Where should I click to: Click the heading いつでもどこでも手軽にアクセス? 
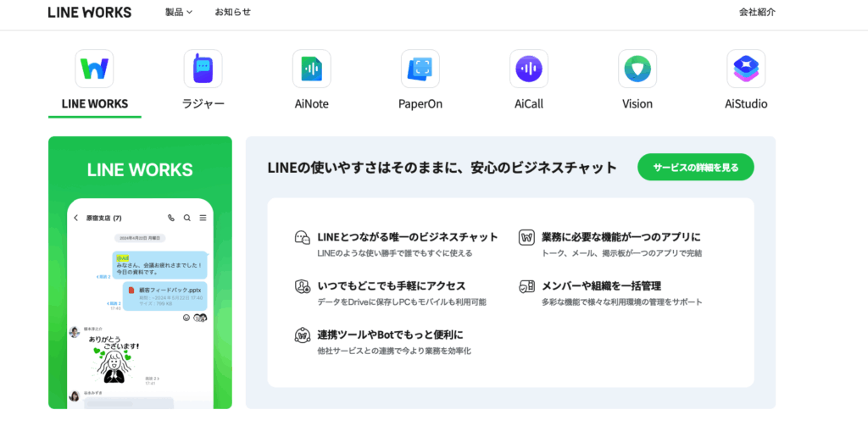(392, 286)
